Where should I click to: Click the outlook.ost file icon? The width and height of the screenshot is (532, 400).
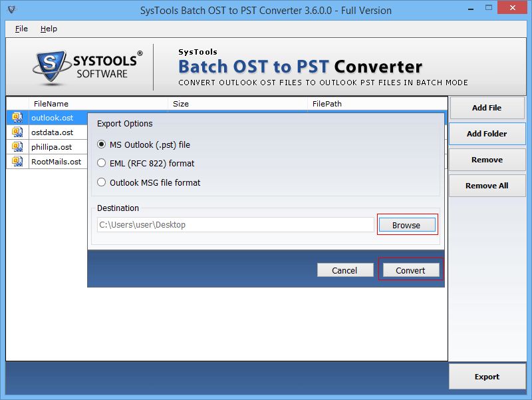click(17, 118)
